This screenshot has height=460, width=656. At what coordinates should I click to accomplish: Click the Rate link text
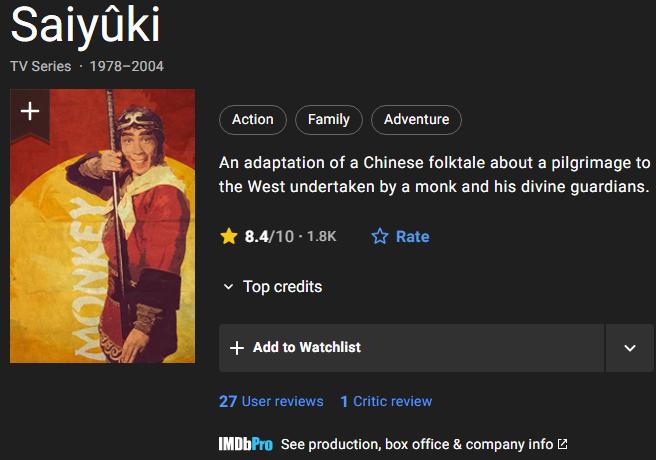[412, 237]
